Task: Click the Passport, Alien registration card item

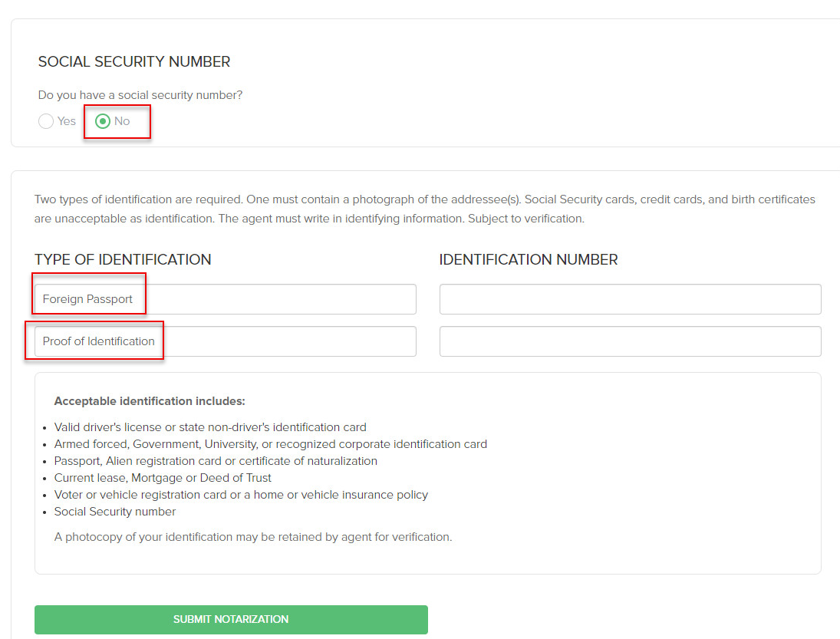Action: (216, 461)
